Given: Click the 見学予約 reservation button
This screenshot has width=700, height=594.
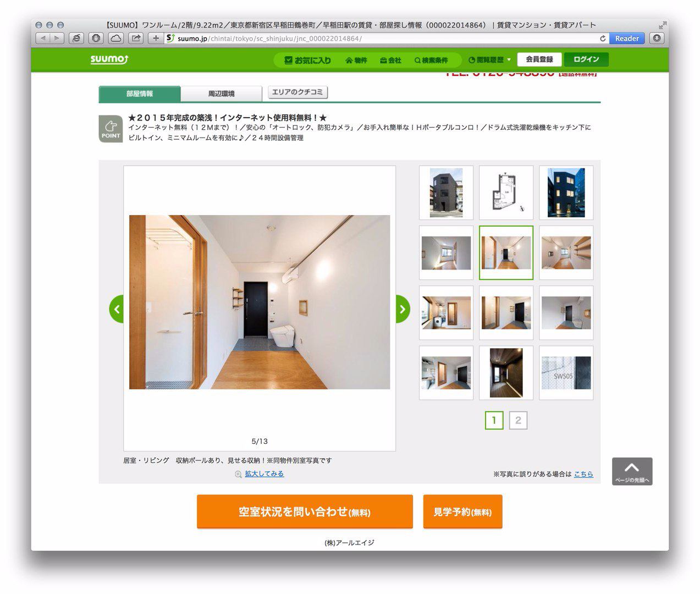Looking at the screenshot, I should tap(462, 512).
